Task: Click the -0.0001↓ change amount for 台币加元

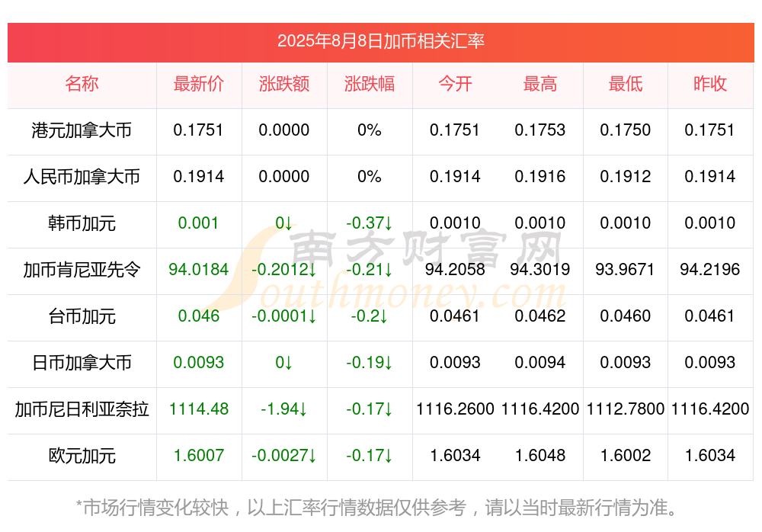Action: coord(283,316)
